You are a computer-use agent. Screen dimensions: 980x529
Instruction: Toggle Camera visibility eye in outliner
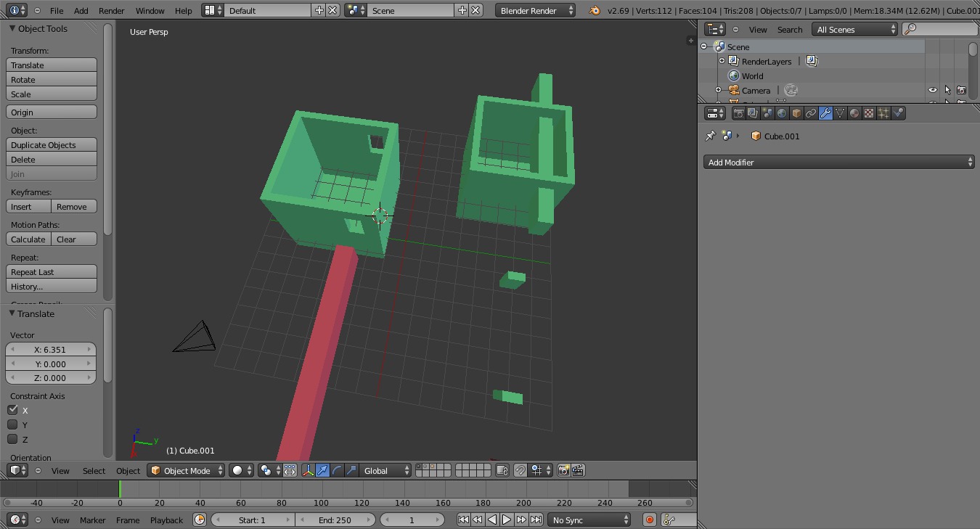pos(933,91)
